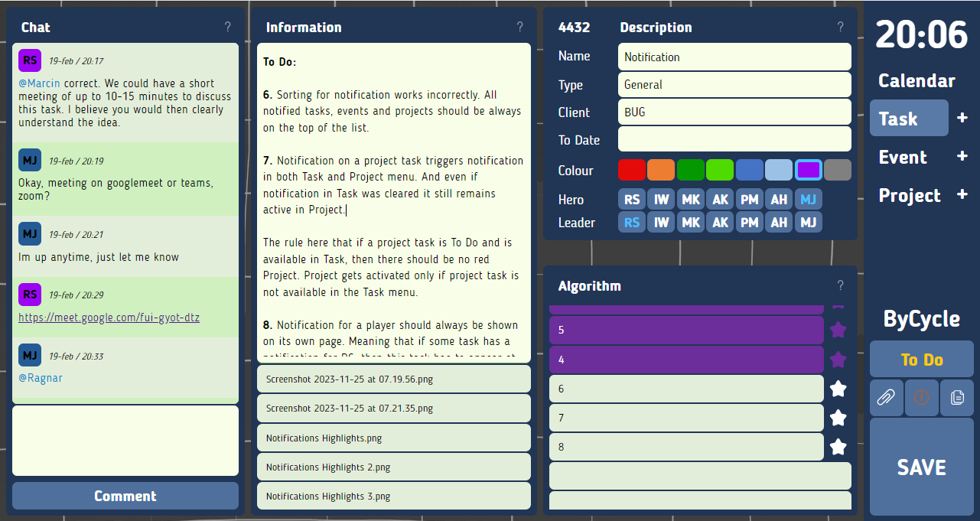Click the RS avatar on 20:17 message
The image size is (980, 521).
30,60
